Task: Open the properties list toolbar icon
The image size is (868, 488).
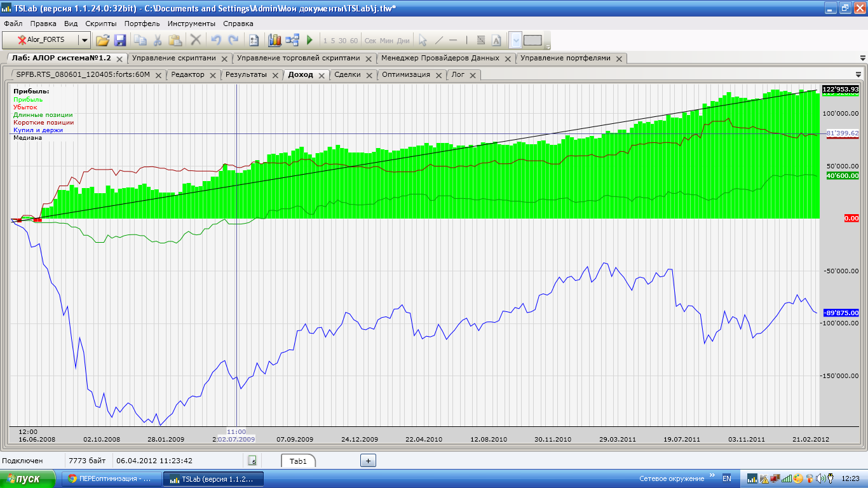Action: pos(254,40)
